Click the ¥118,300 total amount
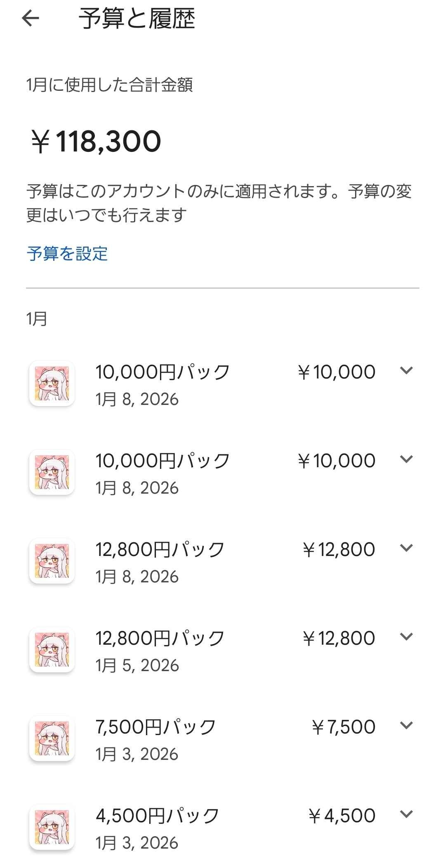The image size is (445, 868). coord(96,142)
